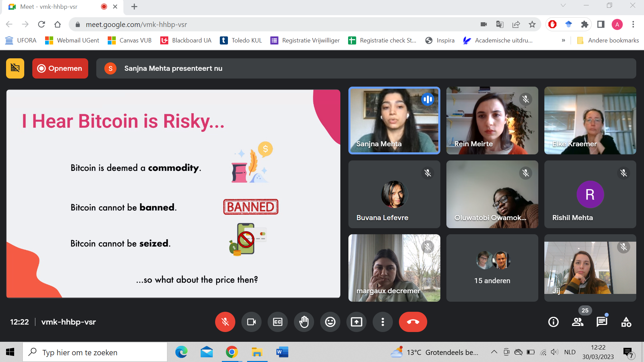Image resolution: width=644 pixels, height=362 pixels.
Task: Go forward in browser history
Action: pyautogui.click(x=25, y=24)
